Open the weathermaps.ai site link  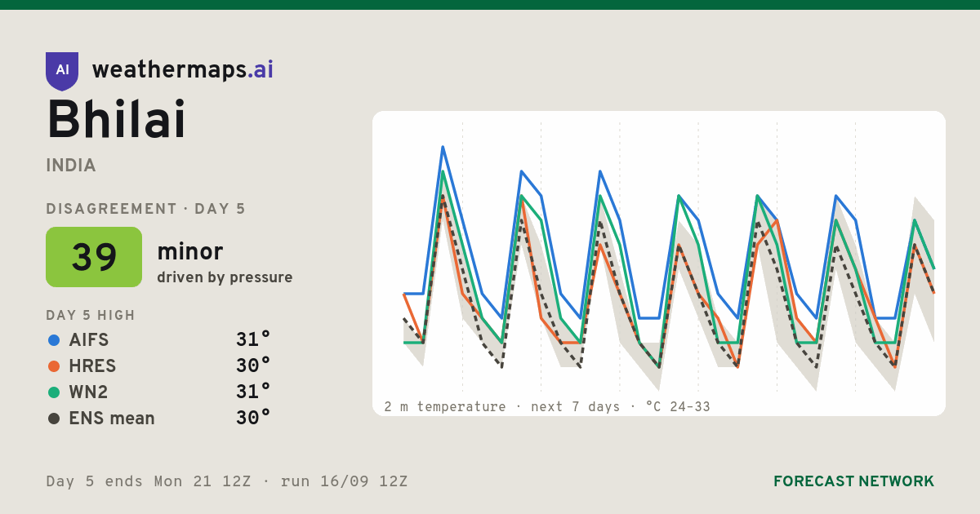point(183,70)
